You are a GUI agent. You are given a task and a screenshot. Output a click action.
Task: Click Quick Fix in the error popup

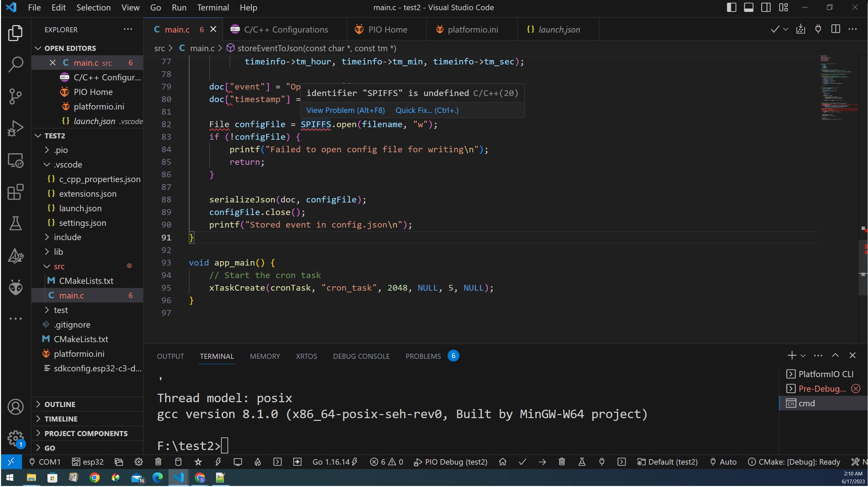(427, 110)
